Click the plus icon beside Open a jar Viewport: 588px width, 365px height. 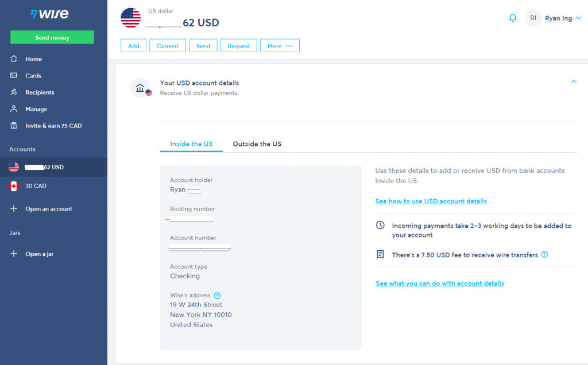click(14, 253)
